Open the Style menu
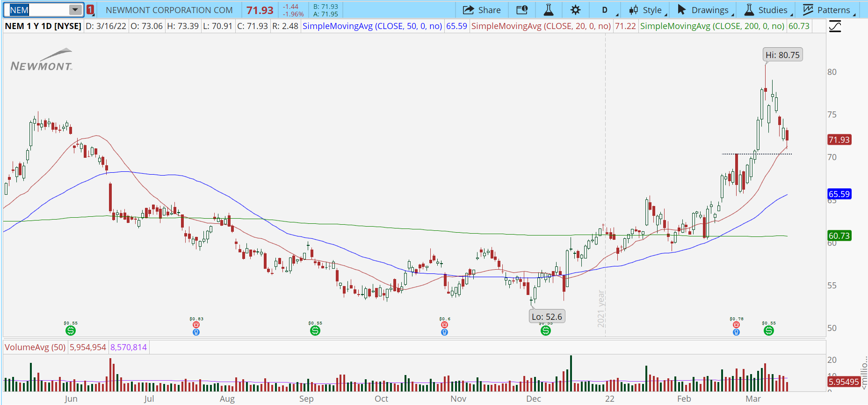The height and width of the screenshot is (405, 868). pos(646,10)
